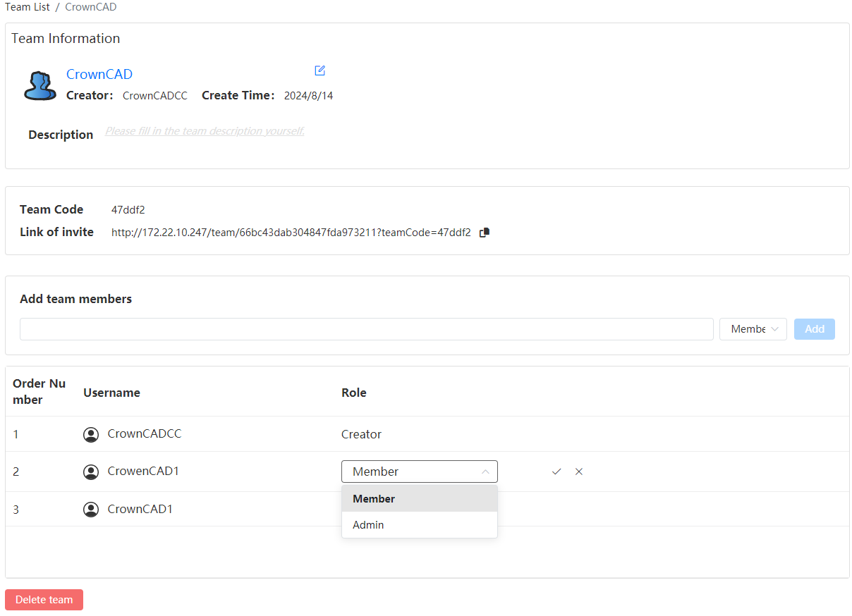Click the edit team name pencil icon
This screenshot has height=616, width=852.
tap(320, 70)
